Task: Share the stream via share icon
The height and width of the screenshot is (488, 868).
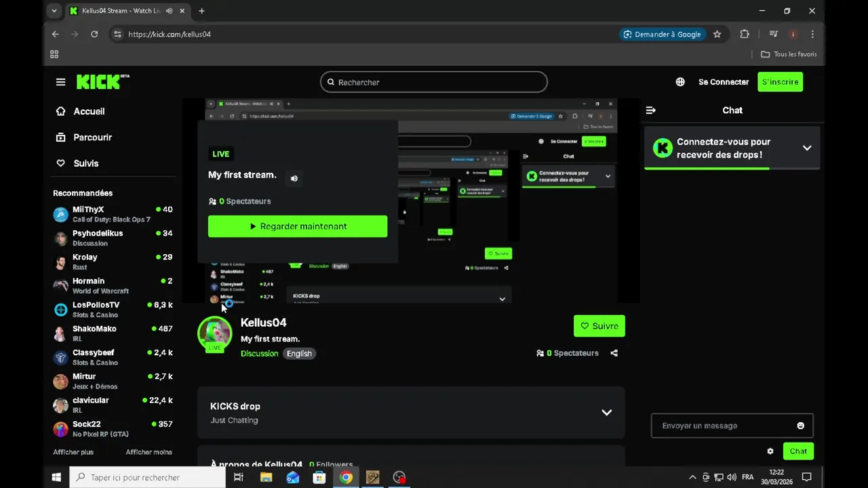Action: coord(614,353)
